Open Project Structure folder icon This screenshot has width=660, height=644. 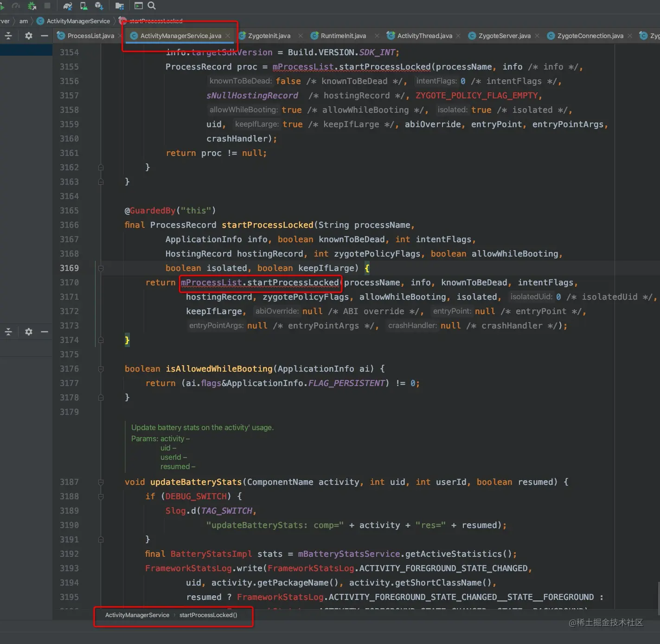coord(119,6)
